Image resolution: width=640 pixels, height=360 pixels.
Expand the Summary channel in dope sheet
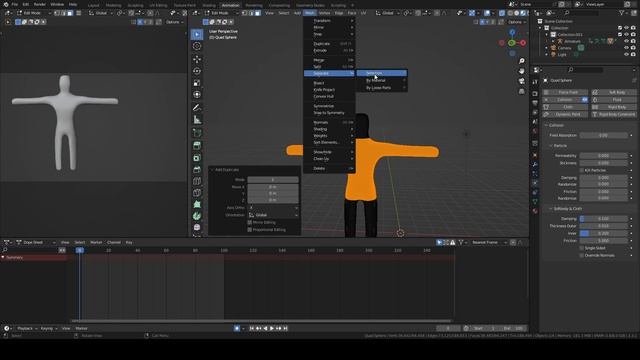coord(3,258)
